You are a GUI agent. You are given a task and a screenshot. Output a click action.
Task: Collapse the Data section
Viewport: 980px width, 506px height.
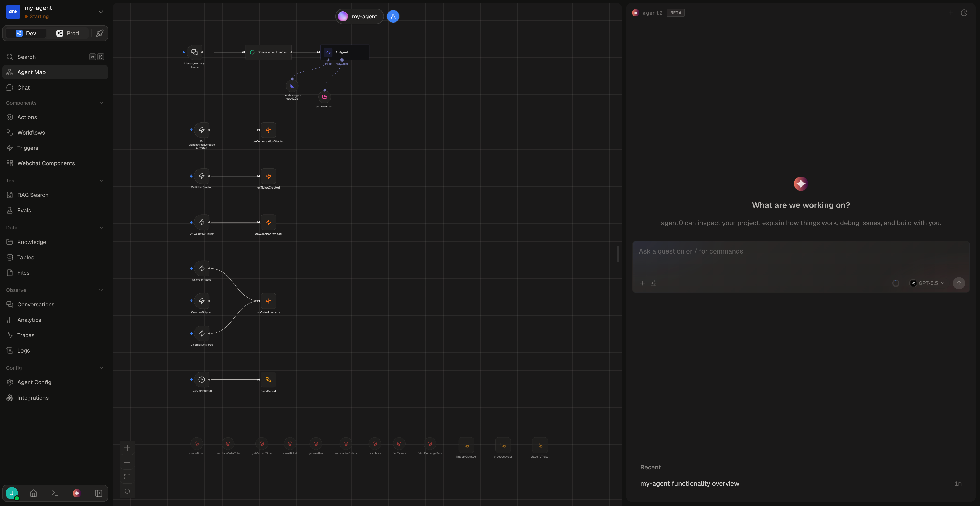(101, 228)
